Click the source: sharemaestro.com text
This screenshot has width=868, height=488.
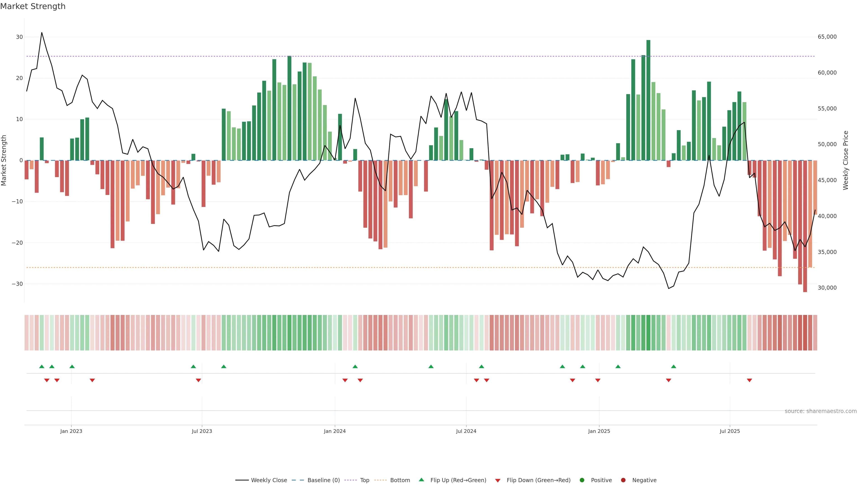(x=821, y=411)
